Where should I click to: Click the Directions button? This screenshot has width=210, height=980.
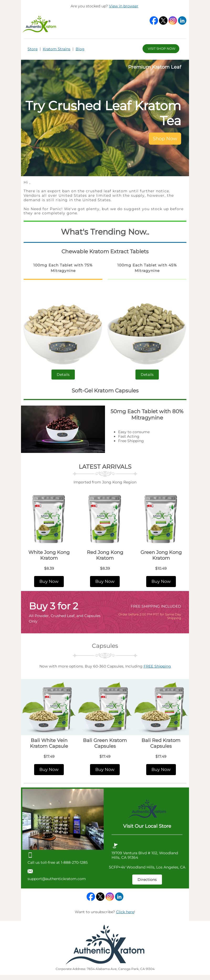(x=147, y=880)
